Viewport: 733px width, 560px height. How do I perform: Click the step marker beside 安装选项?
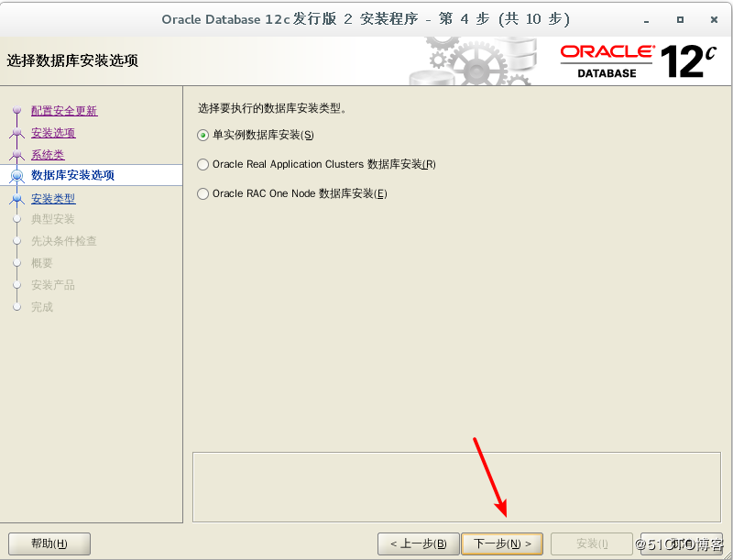click(17, 133)
